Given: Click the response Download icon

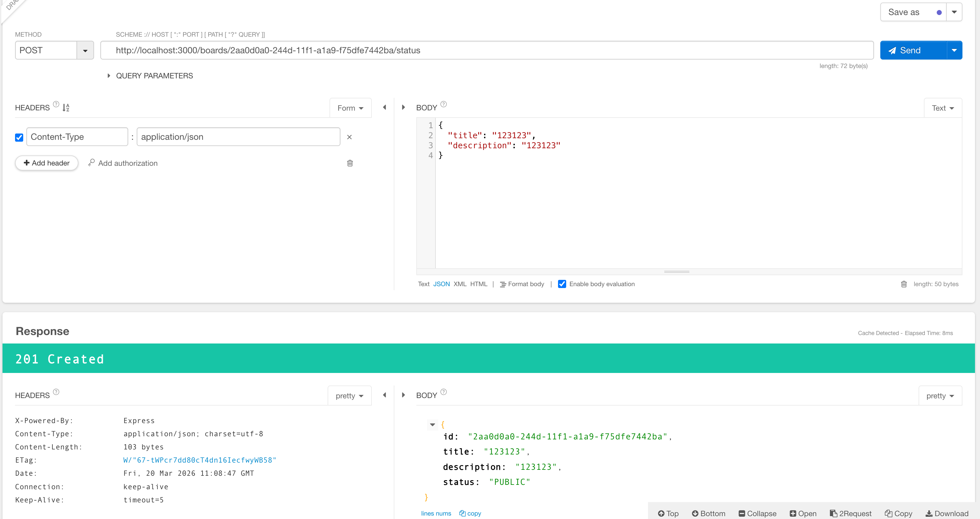Looking at the screenshot, I should (x=929, y=513).
